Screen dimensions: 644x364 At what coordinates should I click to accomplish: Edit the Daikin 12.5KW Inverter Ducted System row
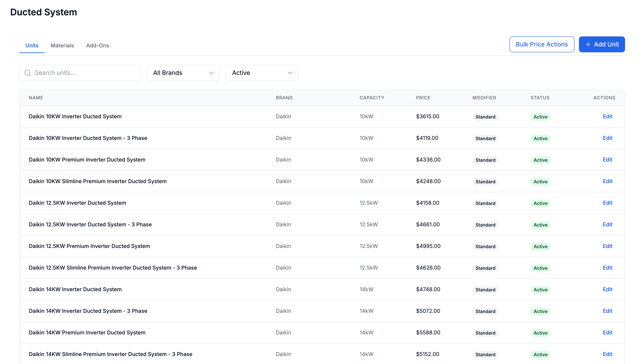pyautogui.click(x=607, y=203)
